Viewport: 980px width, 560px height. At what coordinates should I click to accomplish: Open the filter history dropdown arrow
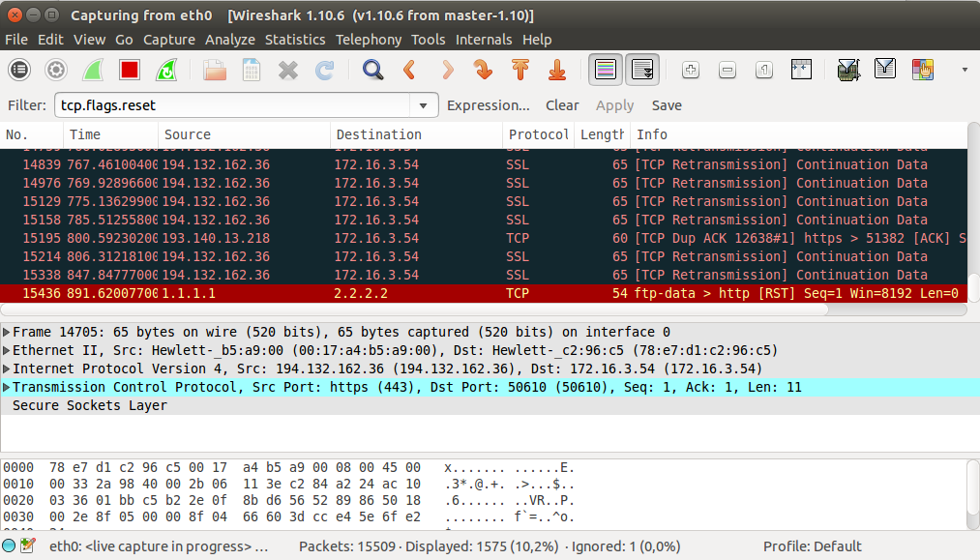[x=423, y=105]
